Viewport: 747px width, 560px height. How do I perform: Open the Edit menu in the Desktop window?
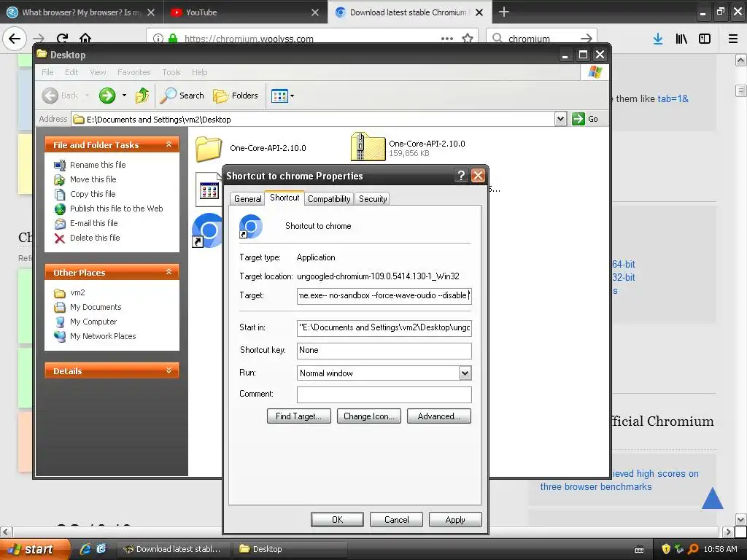tap(71, 72)
